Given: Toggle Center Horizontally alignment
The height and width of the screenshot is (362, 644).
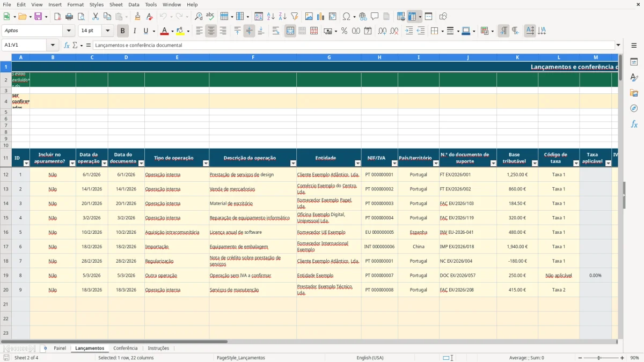Looking at the screenshot, I should click(x=211, y=31).
